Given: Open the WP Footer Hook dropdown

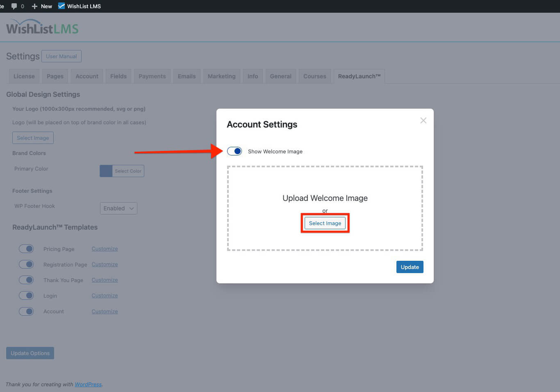Looking at the screenshot, I should (x=118, y=208).
